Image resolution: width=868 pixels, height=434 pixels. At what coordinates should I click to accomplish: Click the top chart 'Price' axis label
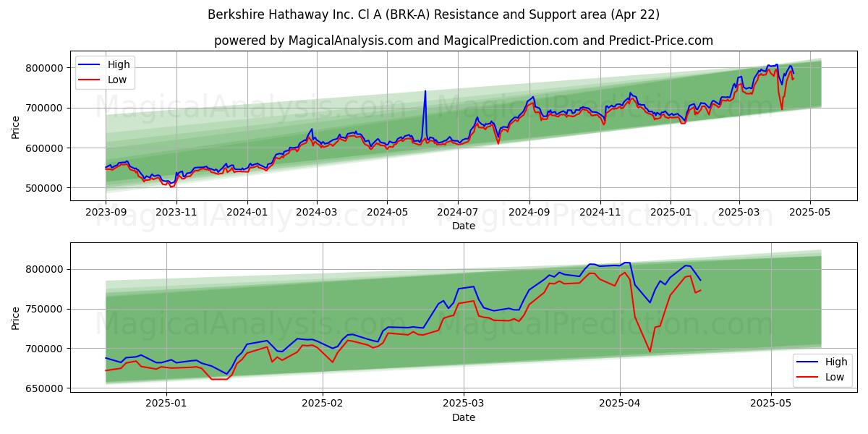pos(16,127)
